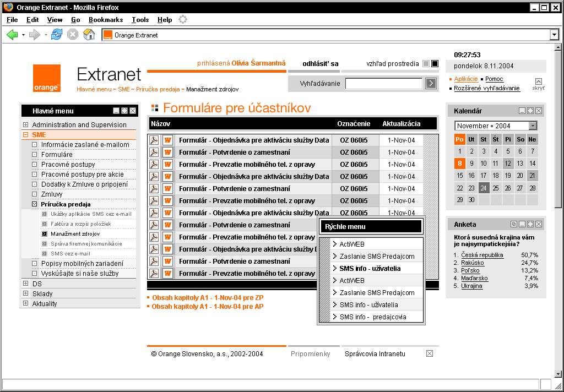Click the box next to Zmluvy
This screenshot has width=564, height=392.
[x=35, y=194]
